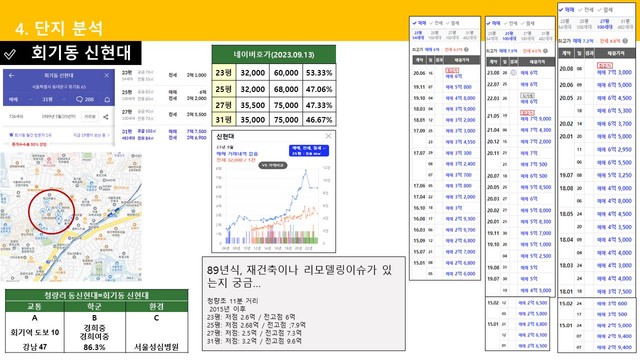Toggle the 매매 check in the 27평 transaction panel

[x=567, y=9]
